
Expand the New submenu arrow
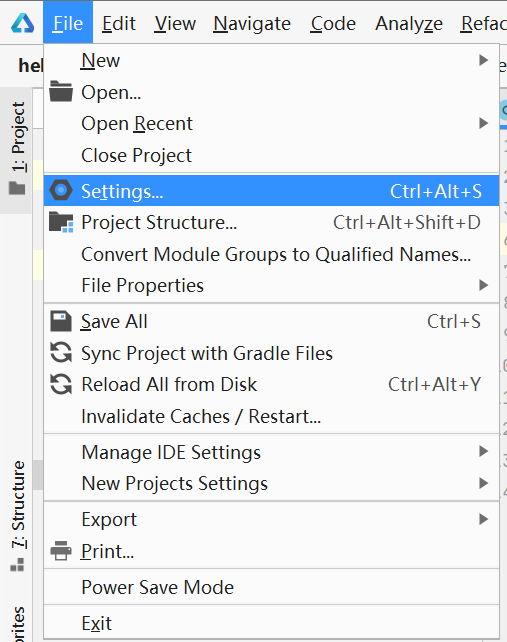[484, 60]
